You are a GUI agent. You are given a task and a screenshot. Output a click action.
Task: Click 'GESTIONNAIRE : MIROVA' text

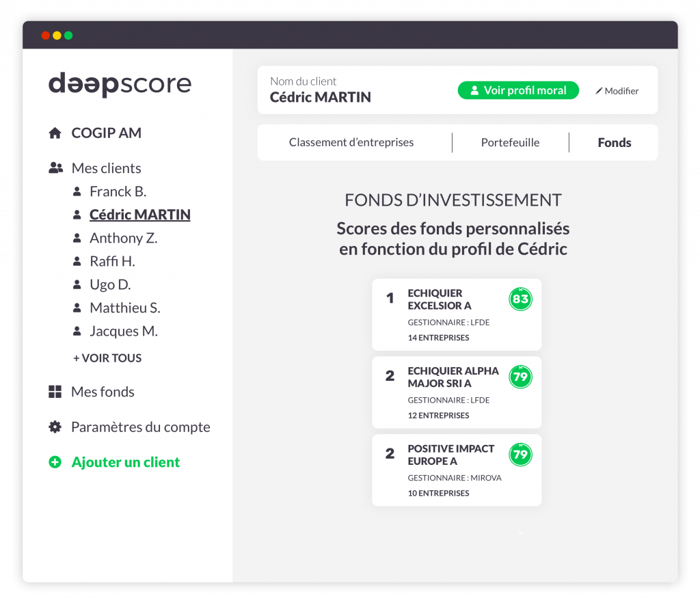point(455,478)
